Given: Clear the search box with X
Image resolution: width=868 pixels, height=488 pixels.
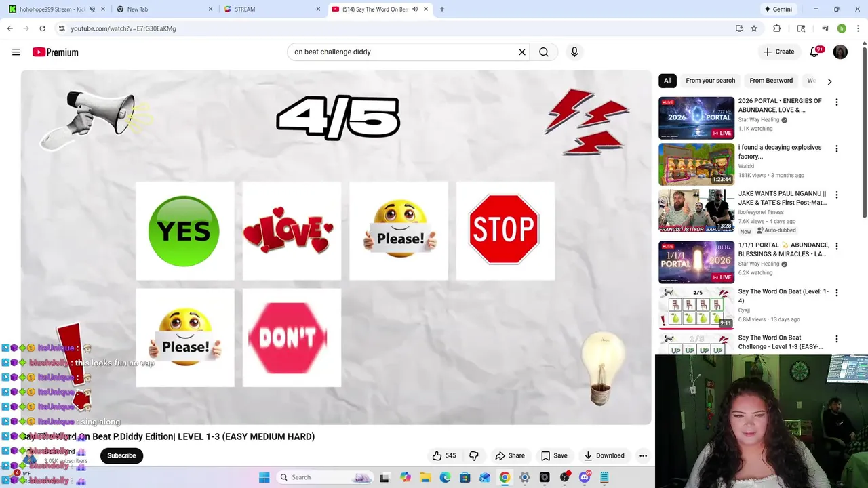Looking at the screenshot, I should [522, 52].
